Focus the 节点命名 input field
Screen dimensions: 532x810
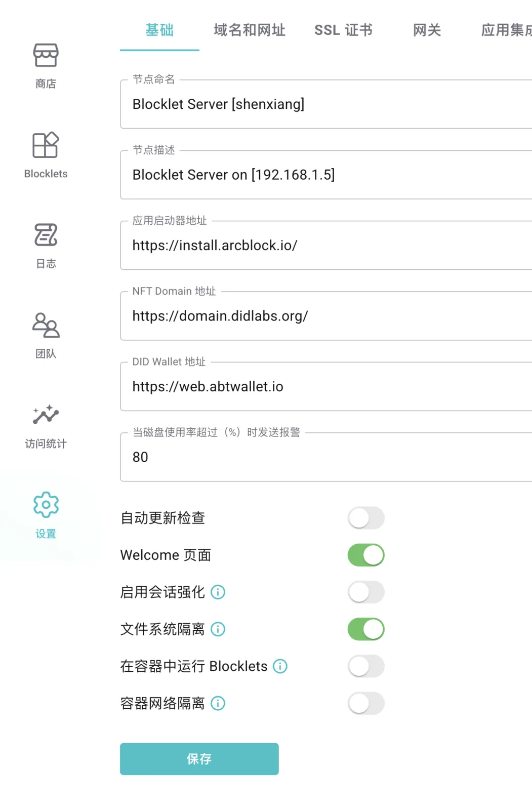[326, 104]
